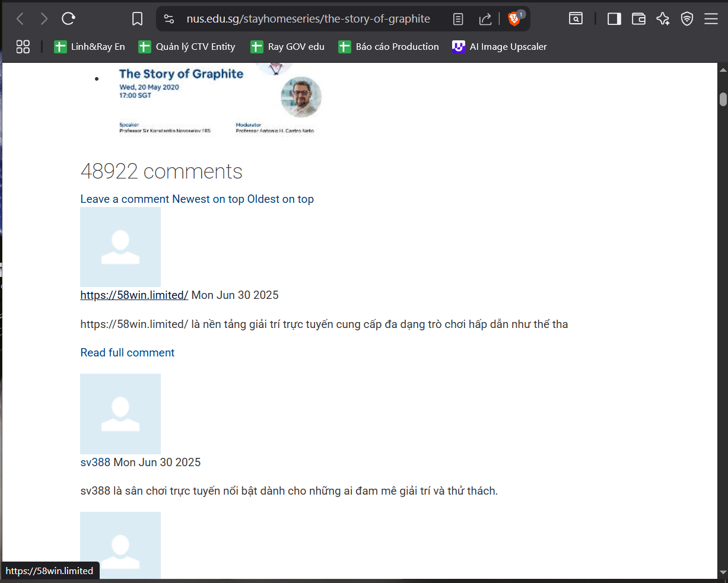Open the Brave VPN button

tap(687, 19)
